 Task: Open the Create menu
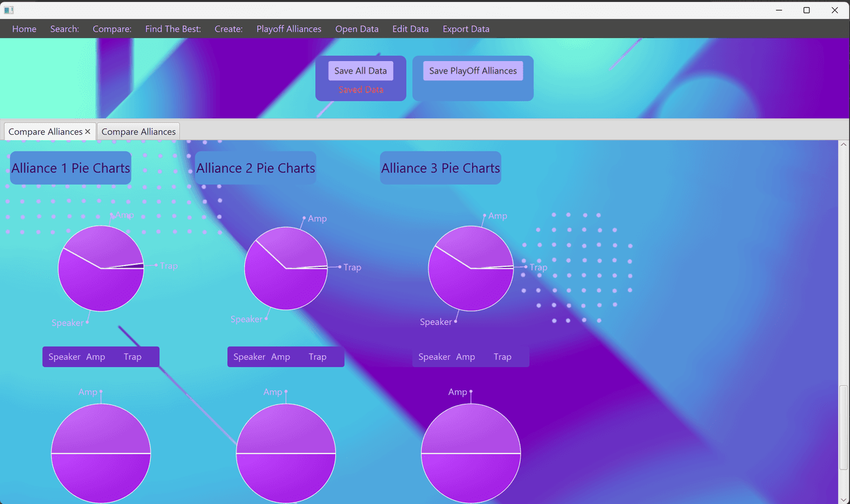click(x=228, y=29)
